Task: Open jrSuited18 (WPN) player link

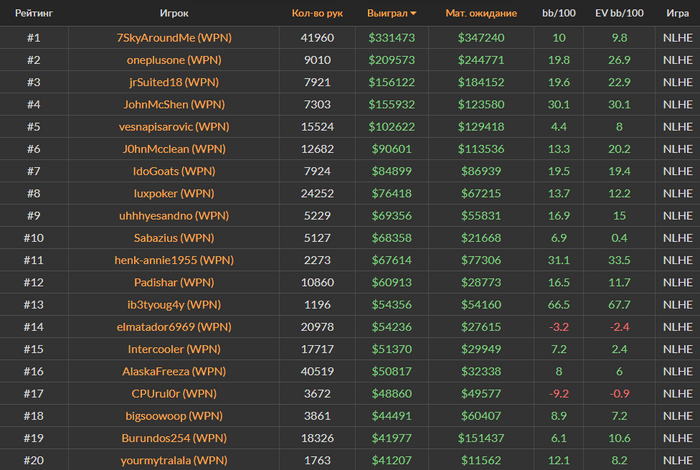Action: pos(174,82)
